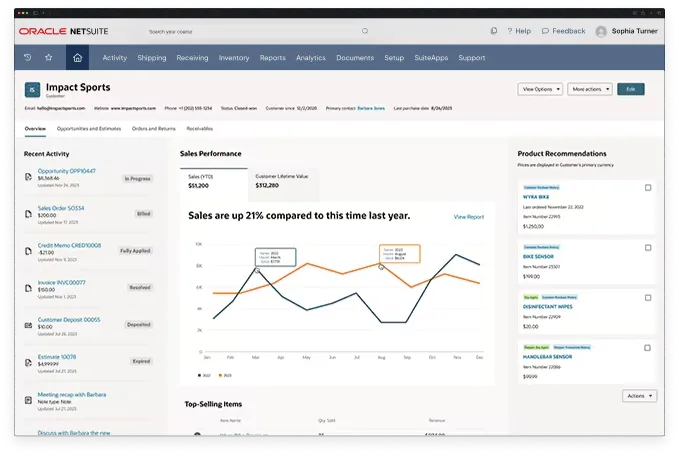Click the search magnifier icon
Viewport: 679px width, 456px height.
(x=364, y=31)
